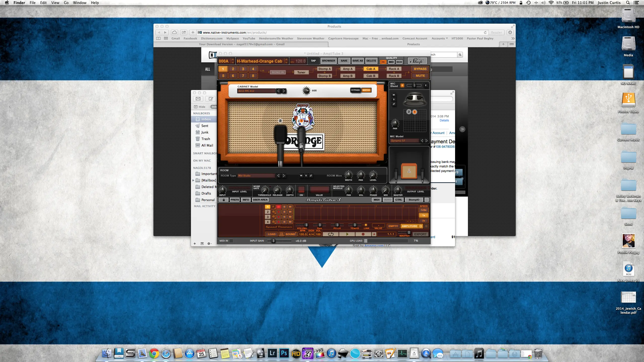Click the red record button in transport

(x=363, y=234)
